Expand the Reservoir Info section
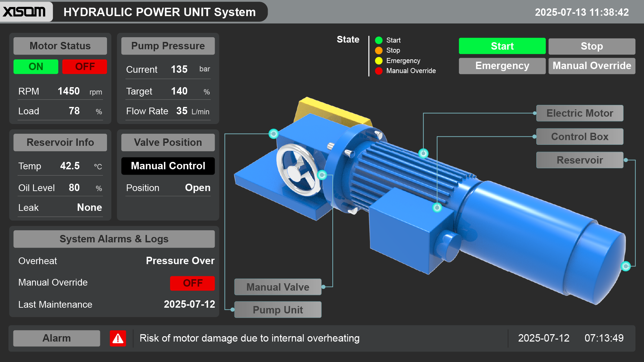 [60, 142]
